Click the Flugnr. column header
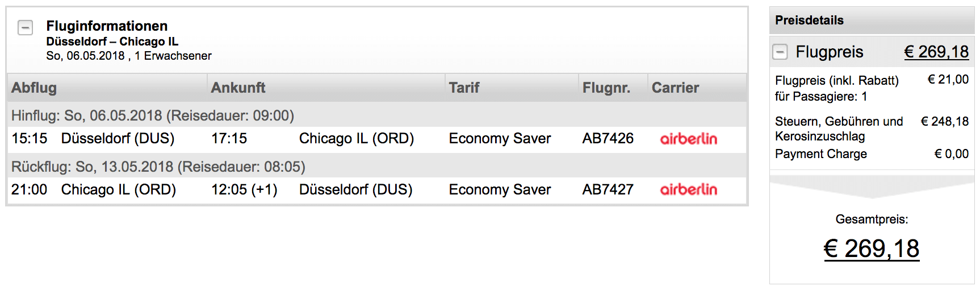 (606, 88)
